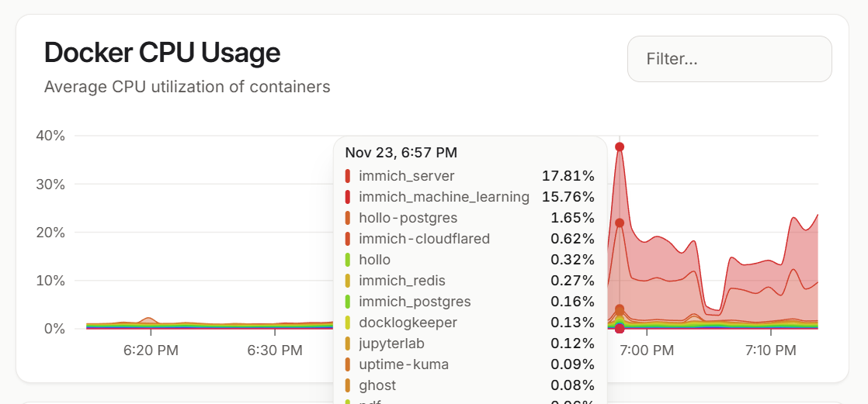Click the immich_machine_learning color marker
Screen dimensions: 868x404
pos(348,197)
